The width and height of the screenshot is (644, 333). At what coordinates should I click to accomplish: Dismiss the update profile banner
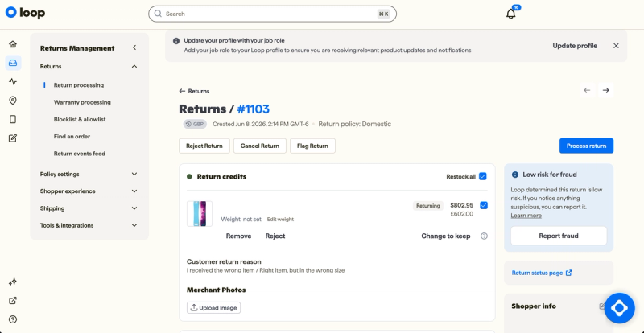[616, 46]
